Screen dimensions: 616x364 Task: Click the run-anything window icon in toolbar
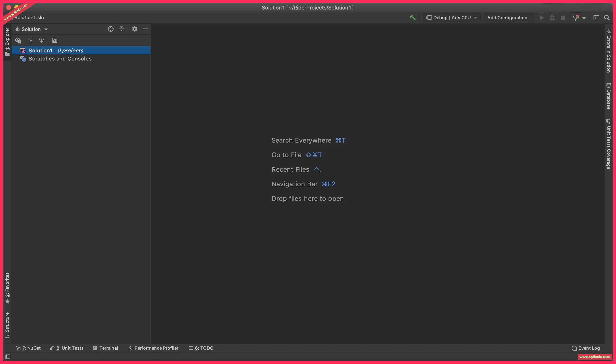click(x=596, y=18)
